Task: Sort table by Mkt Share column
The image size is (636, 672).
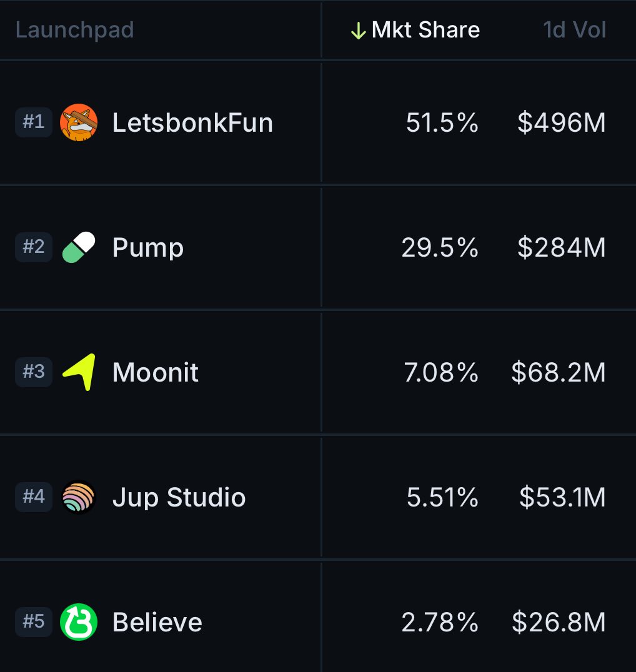Action: [425, 30]
